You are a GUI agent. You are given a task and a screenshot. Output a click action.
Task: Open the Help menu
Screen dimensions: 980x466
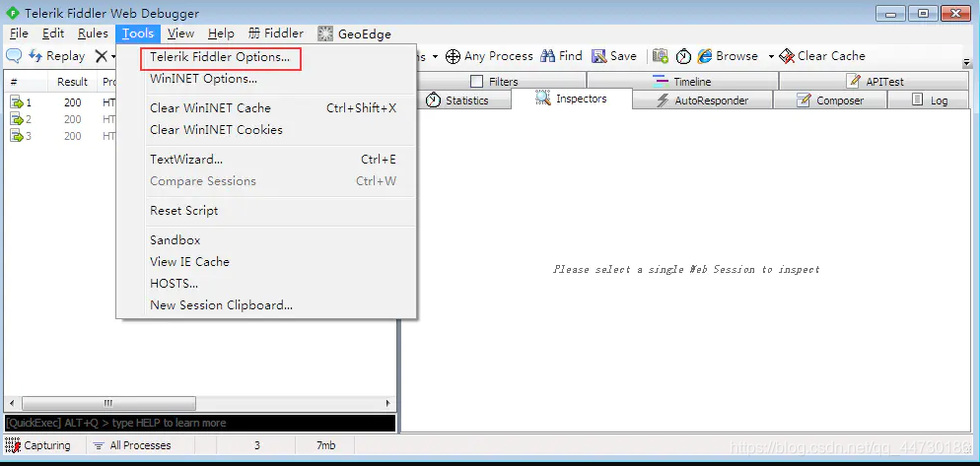(221, 33)
